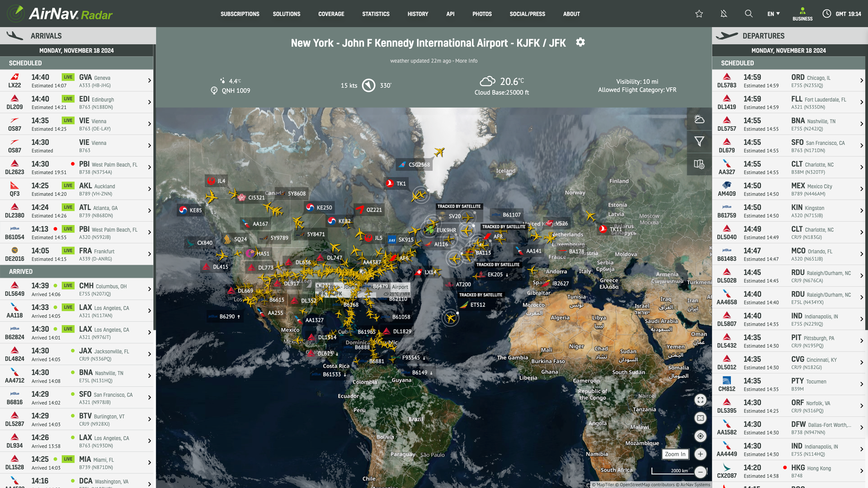
Task: Open the COVERAGE menu
Action: [331, 14]
